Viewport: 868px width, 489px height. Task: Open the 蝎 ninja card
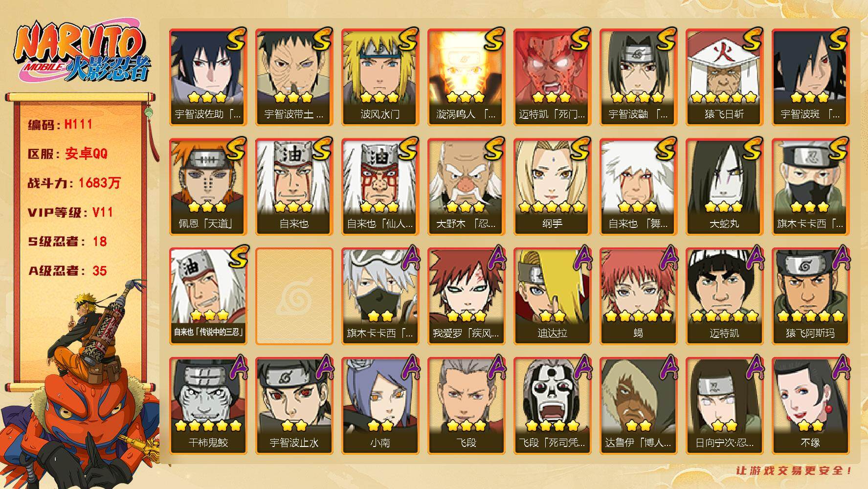(x=638, y=296)
